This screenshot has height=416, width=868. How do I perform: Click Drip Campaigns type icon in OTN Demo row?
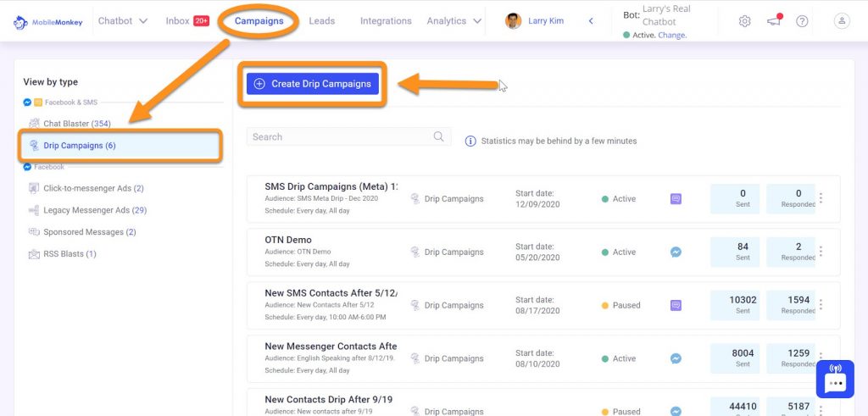click(415, 252)
